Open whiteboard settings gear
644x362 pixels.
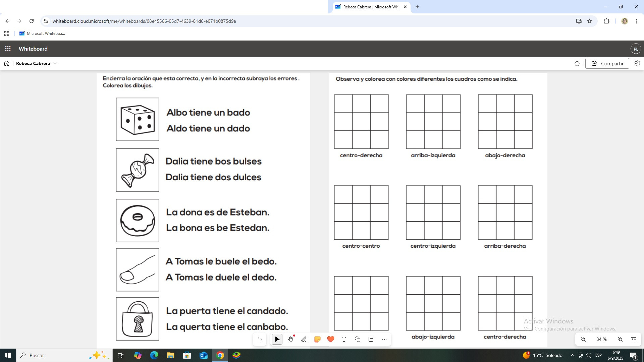[x=637, y=63]
